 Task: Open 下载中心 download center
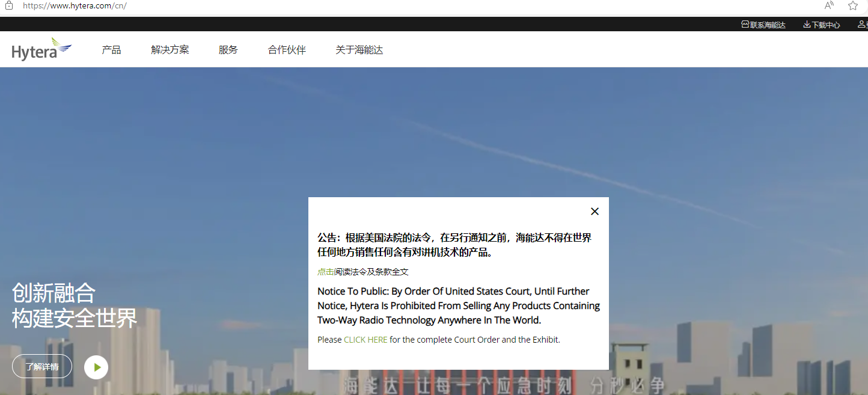coord(822,25)
